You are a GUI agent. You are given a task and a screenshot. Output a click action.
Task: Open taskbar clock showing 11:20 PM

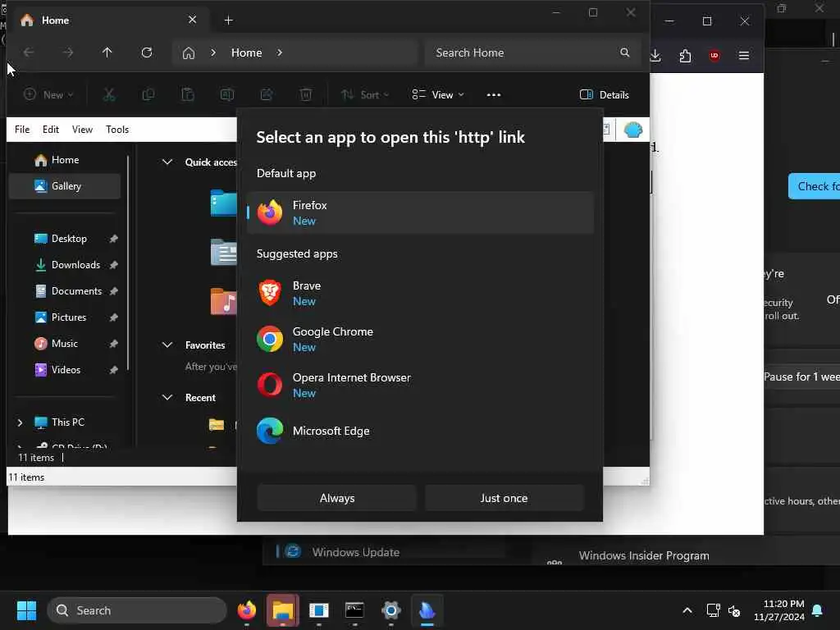(x=779, y=610)
